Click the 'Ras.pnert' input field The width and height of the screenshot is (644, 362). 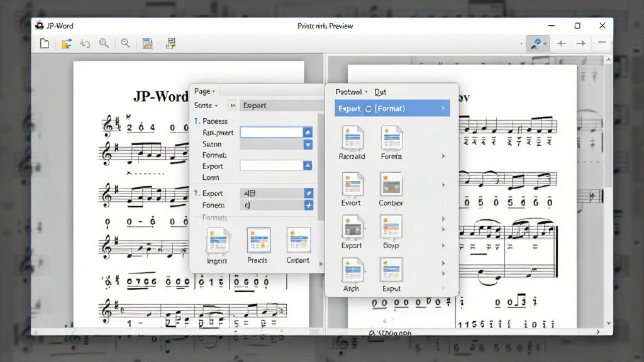(x=272, y=132)
